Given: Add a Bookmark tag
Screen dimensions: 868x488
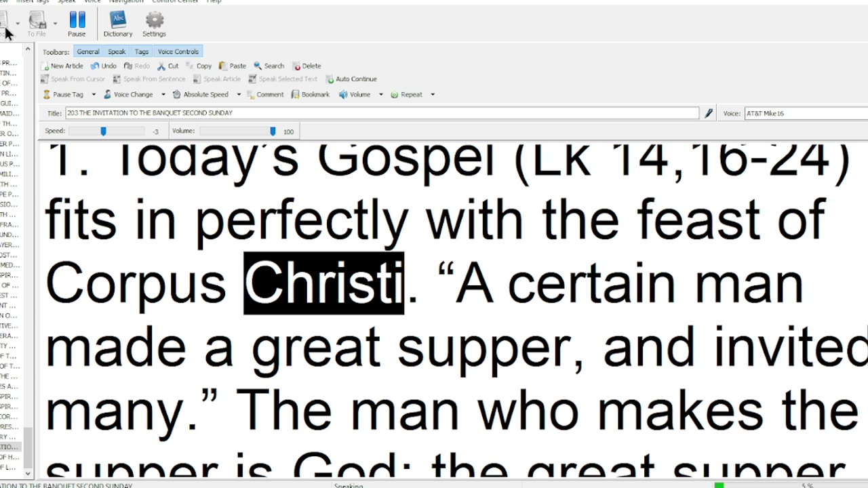Looking at the screenshot, I should click(x=311, y=95).
